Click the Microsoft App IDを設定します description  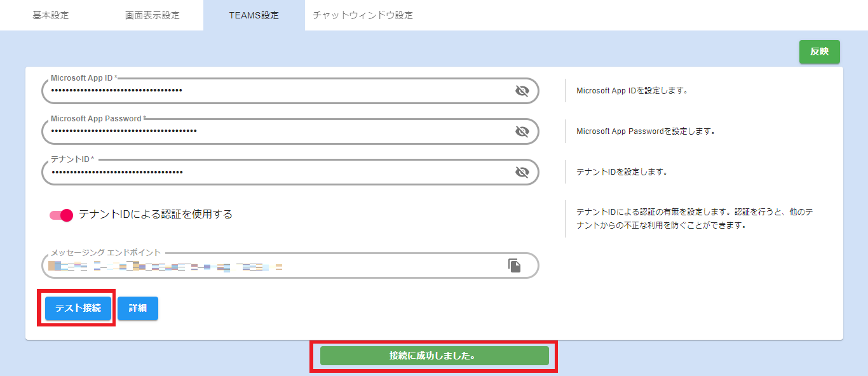pyautogui.click(x=632, y=91)
